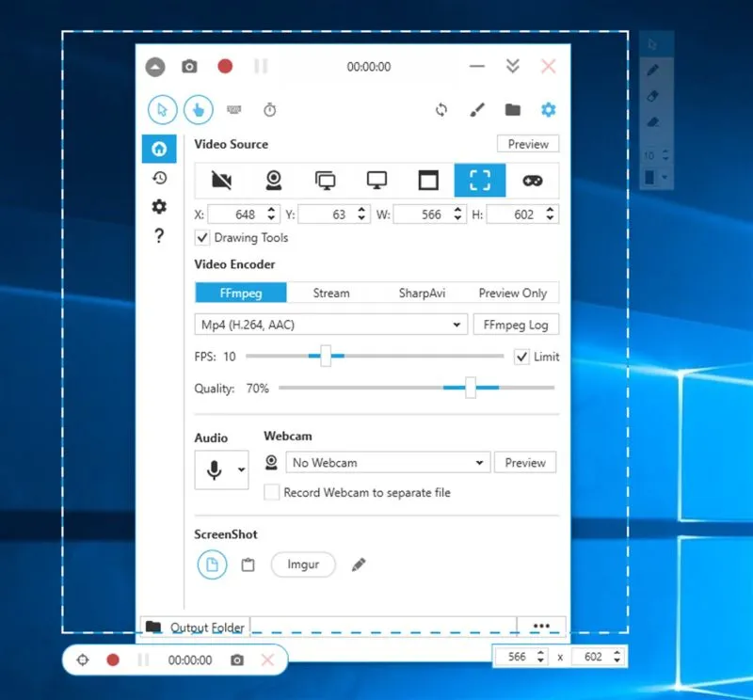The height and width of the screenshot is (700, 753).
Task: Select the SharpAvi encoder tab
Action: click(422, 293)
